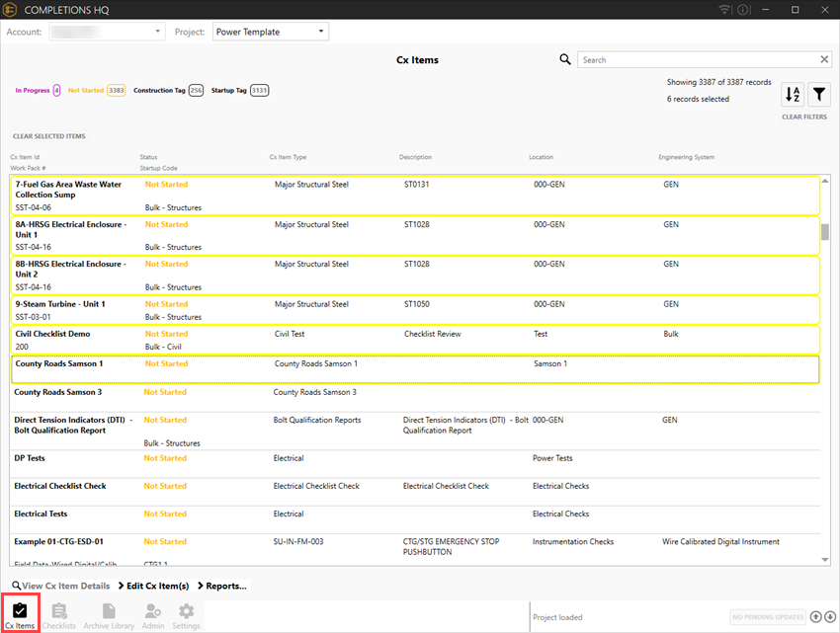
Task: Click View Cx Item Details
Action: point(61,586)
